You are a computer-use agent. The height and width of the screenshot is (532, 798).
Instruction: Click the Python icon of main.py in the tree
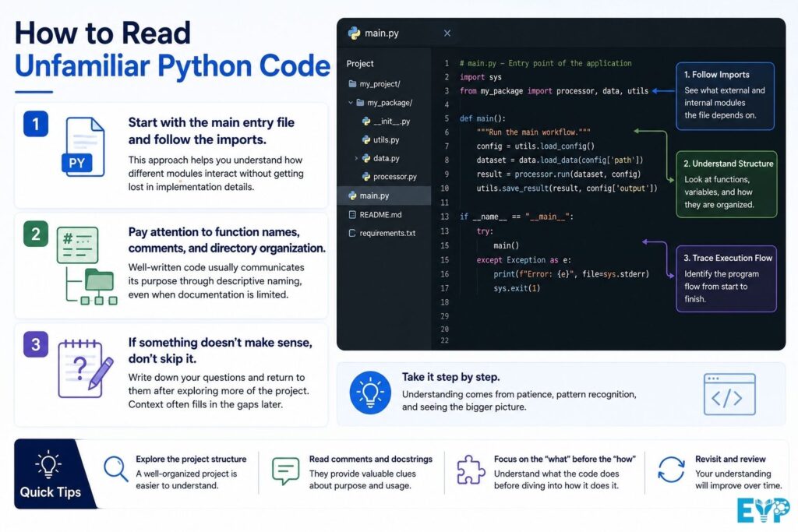pyautogui.click(x=352, y=196)
